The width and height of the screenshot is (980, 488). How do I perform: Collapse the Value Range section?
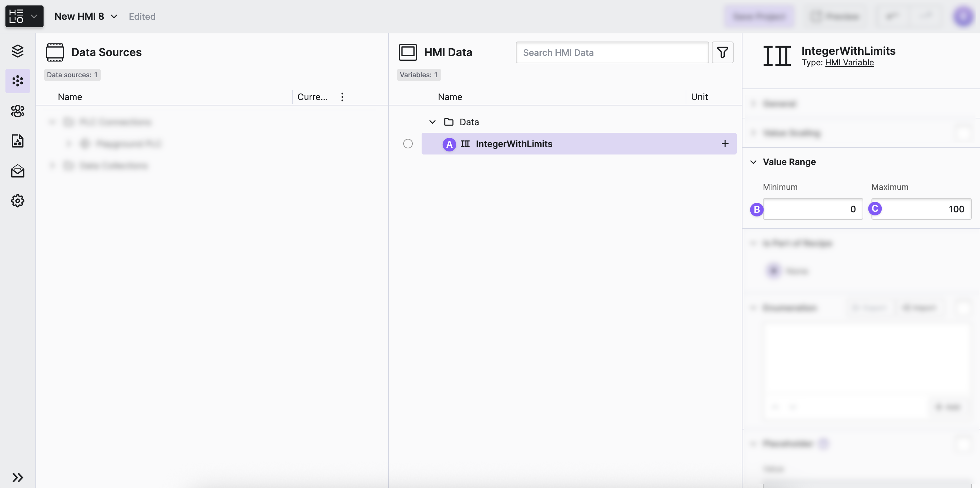click(x=753, y=162)
